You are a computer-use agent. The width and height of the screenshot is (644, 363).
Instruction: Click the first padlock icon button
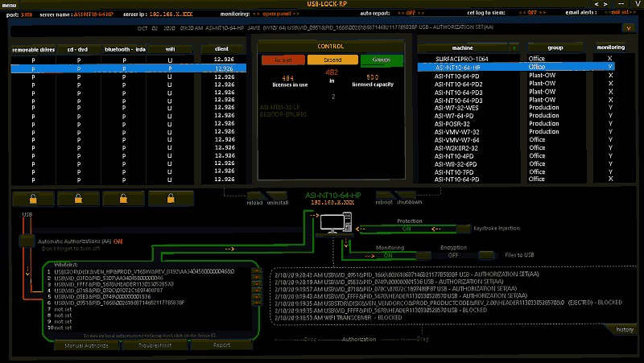tap(32, 200)
